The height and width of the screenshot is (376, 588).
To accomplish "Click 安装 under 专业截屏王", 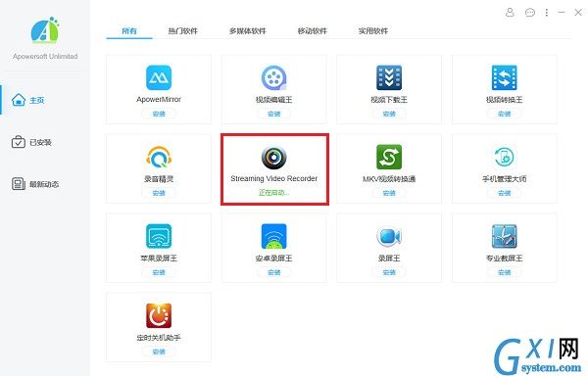I will (504, 272).
